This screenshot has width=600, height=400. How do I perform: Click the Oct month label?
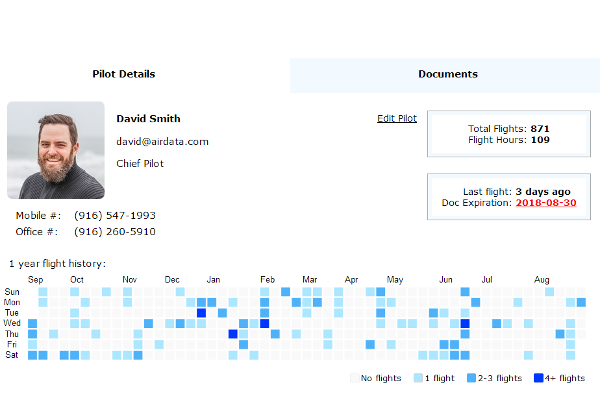77,280
